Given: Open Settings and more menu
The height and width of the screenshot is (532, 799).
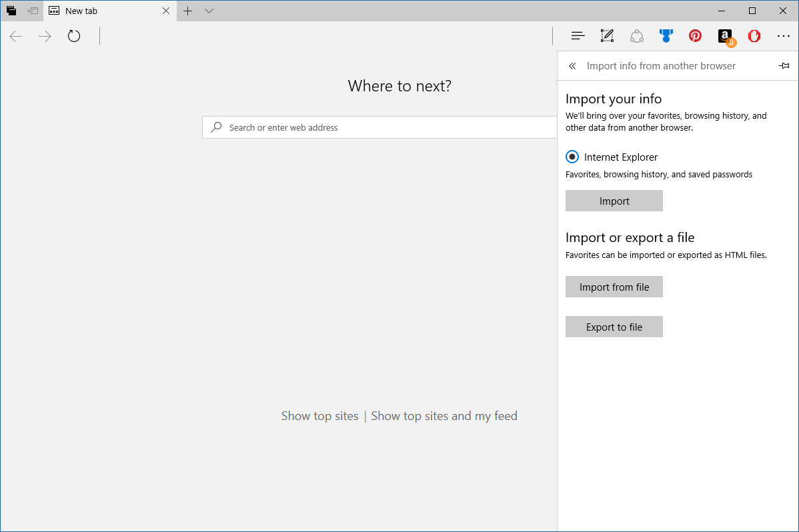Looking at the screenshot, I should [x=783, y=36].
